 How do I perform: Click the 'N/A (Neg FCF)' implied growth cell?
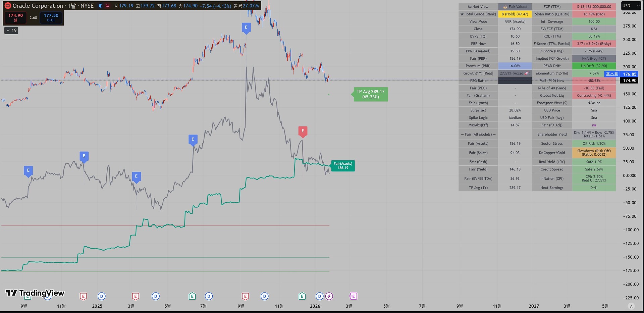pos(594,58)
